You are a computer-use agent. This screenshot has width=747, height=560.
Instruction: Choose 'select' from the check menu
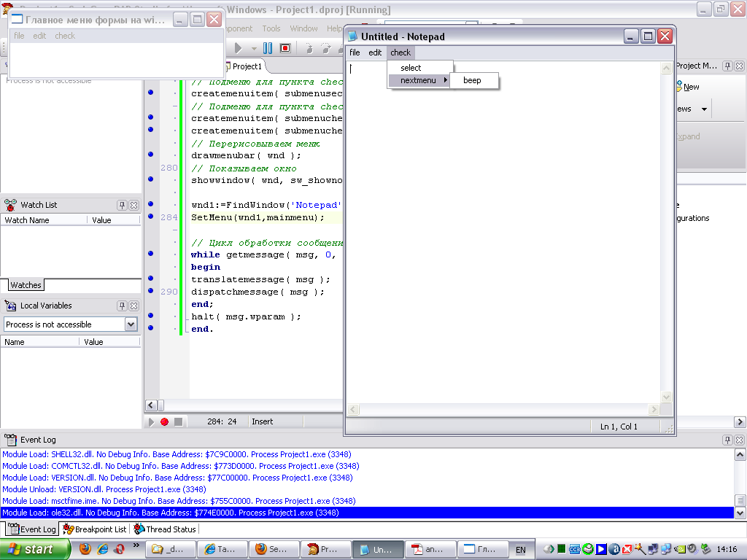(x=411, y=68)
